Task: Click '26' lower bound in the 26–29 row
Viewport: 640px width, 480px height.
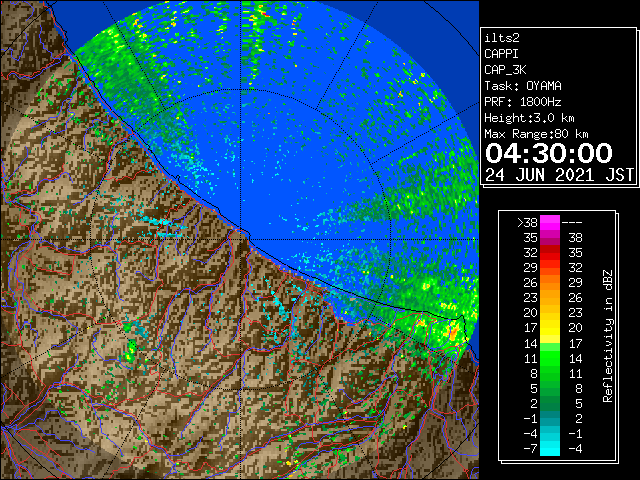Action: 531,283
